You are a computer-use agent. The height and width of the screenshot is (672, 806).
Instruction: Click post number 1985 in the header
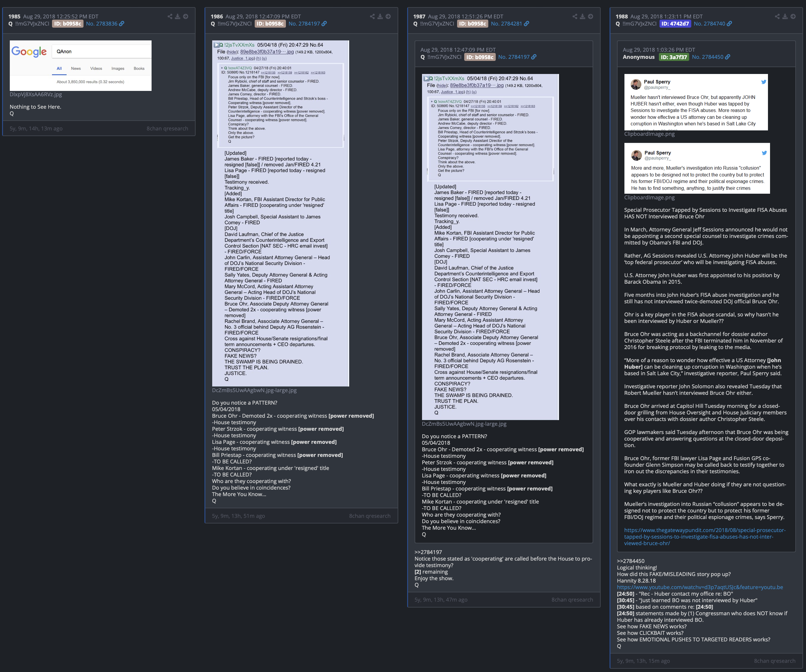[x=14, y=17]
